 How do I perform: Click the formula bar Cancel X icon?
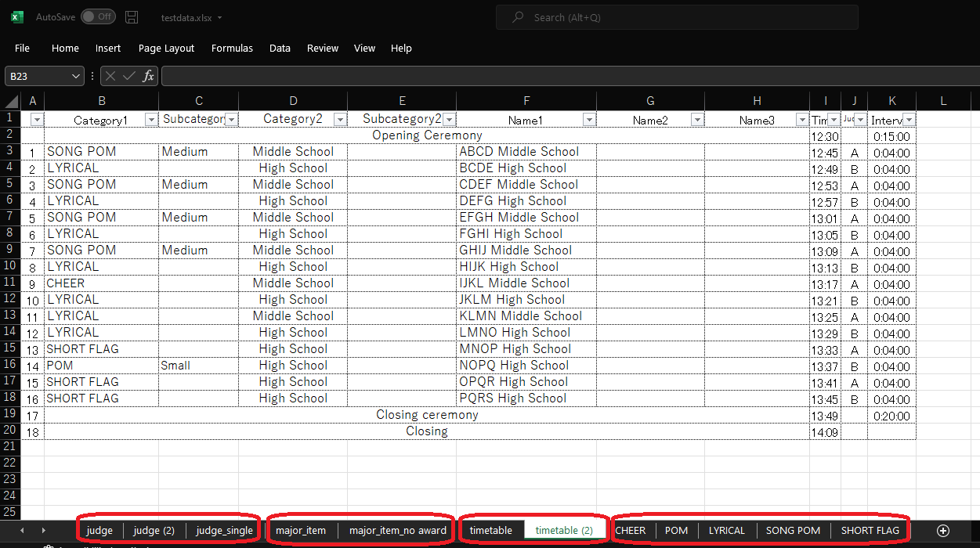[x=110, y=76]
